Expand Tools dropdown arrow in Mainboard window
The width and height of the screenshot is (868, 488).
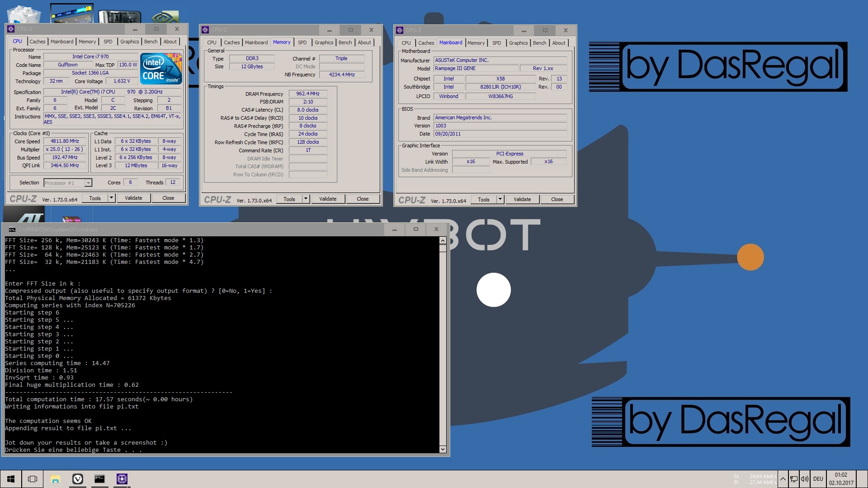coord(500,199)
